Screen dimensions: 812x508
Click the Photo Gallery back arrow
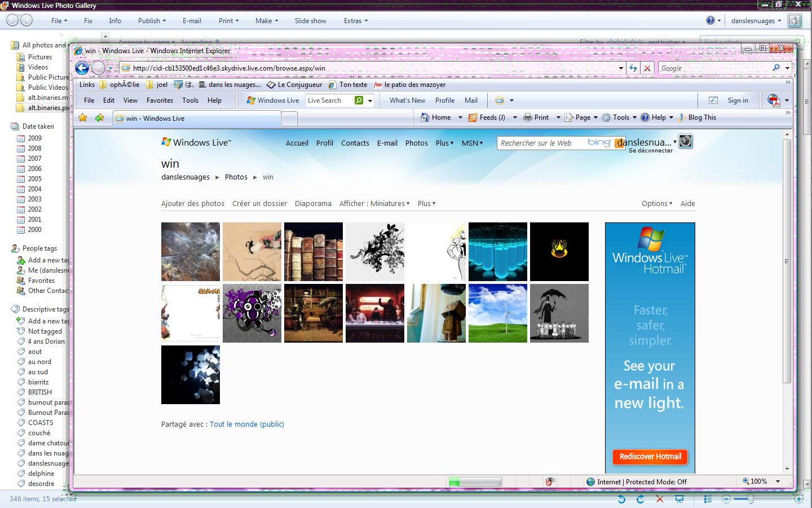coord(12,20)
